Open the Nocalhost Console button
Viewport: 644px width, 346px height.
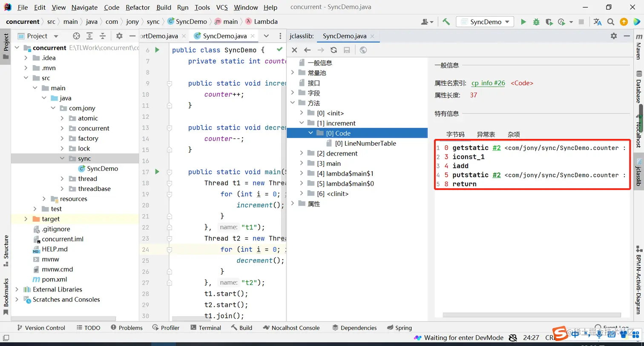[x=292, y=328]
